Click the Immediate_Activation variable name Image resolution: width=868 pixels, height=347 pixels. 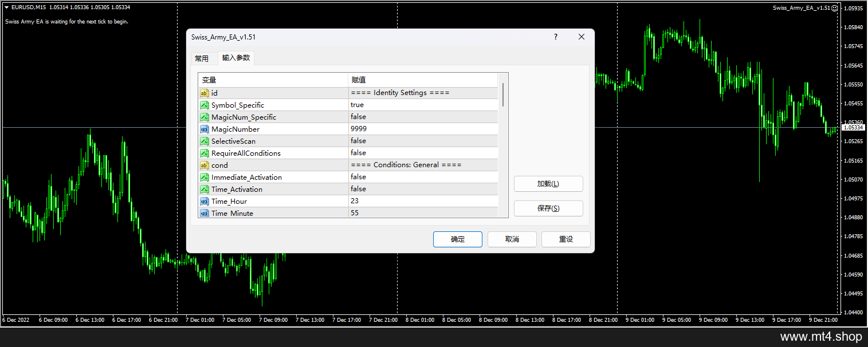247,178
